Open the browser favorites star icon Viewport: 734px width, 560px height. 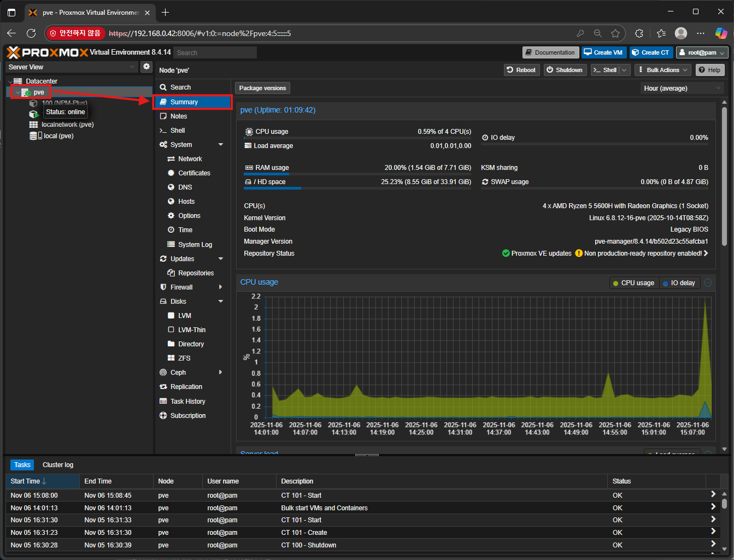tap(615, 33)
